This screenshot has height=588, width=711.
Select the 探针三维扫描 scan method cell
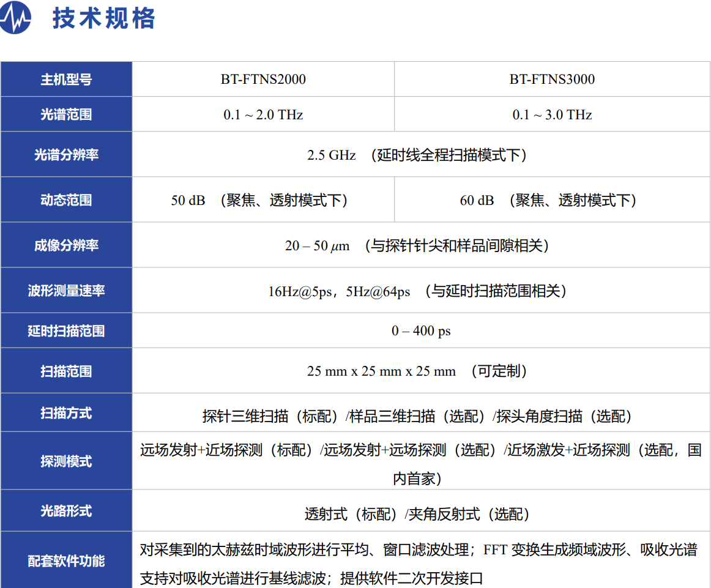[421, 413]
